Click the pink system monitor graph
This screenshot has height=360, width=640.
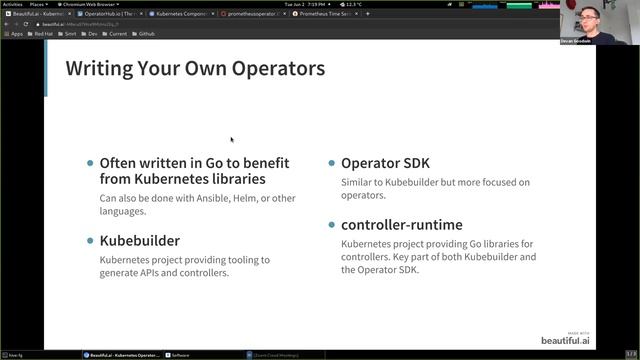(x=549, y=5)
